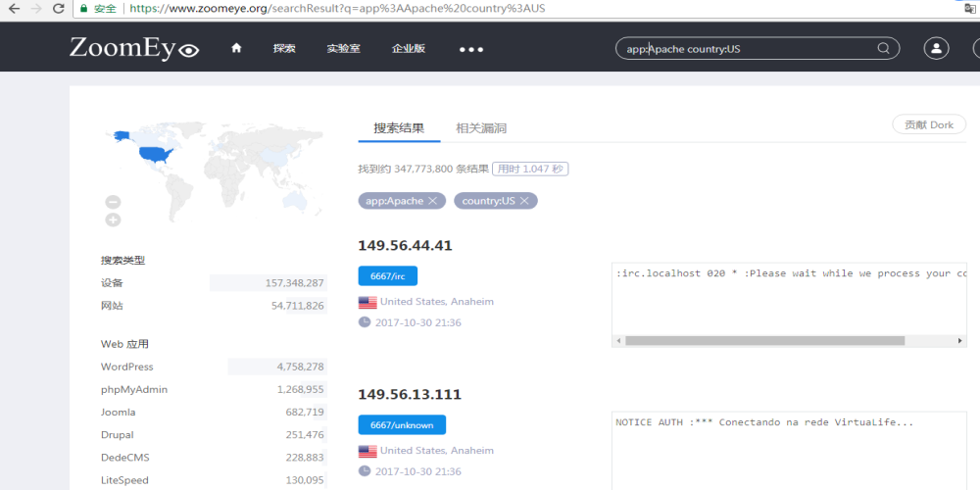The image size is (980, 490).
Task: Click the United States on the map
Action: 156,155
